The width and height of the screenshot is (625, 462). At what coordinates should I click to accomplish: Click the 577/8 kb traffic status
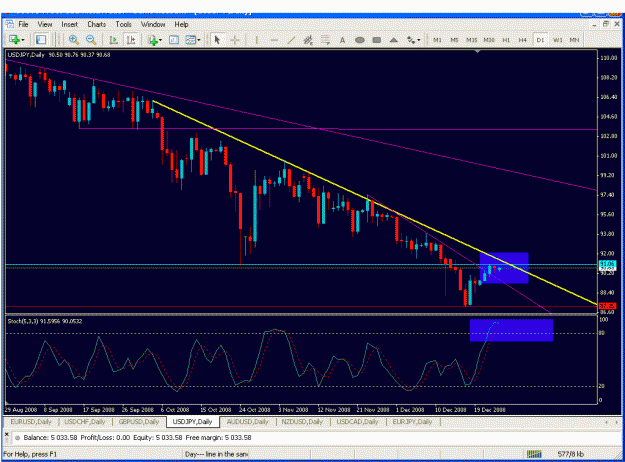click(571, 454)
